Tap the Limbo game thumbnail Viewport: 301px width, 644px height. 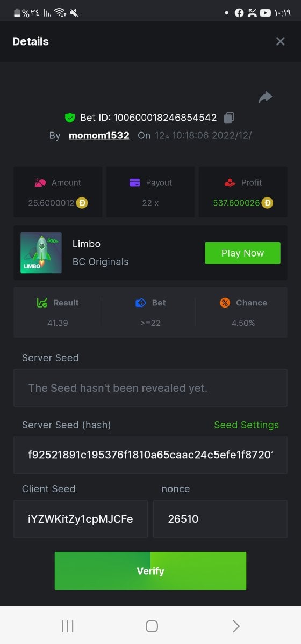41,253
